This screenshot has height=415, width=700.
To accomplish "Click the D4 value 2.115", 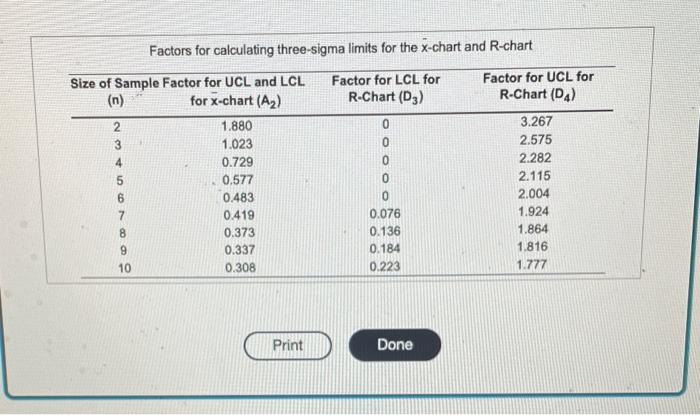I will click(x=534, y=176).
